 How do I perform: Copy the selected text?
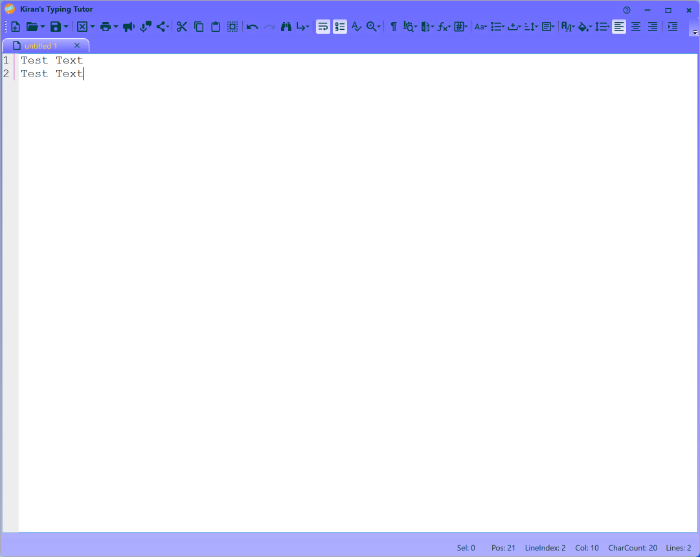click(199, 27)
